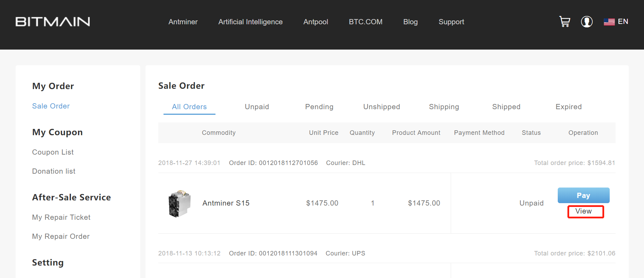Switch to the Shipped orders tab

pyautogui.click(x=506, y=107)
